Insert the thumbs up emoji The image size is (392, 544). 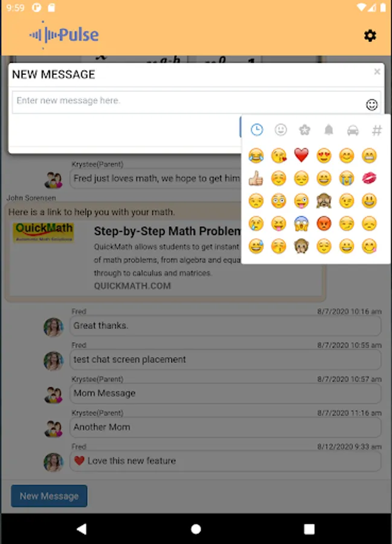pos(255,178)
